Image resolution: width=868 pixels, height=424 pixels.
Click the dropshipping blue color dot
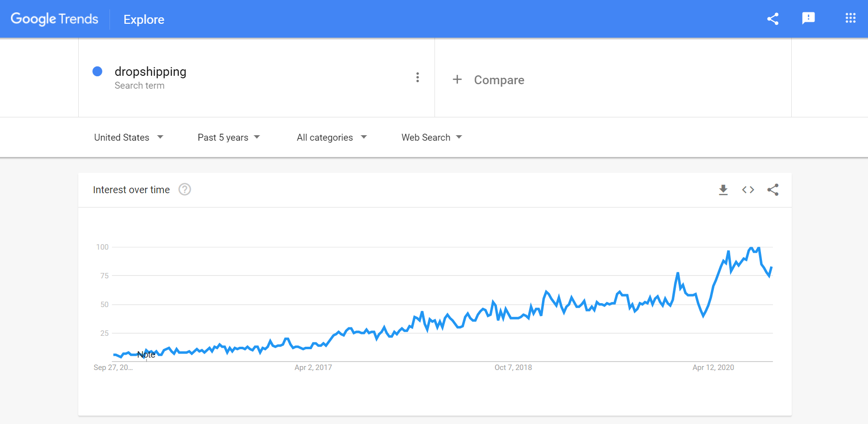tap(98, 71)
